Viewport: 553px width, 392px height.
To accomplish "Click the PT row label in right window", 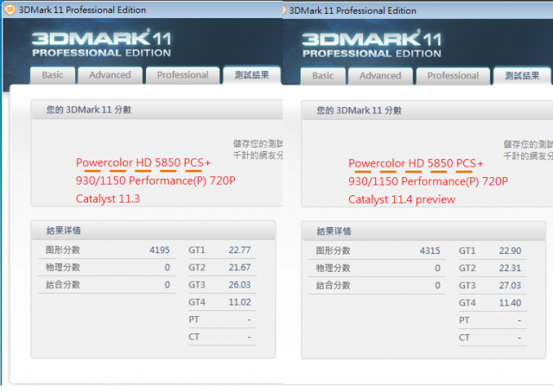I will pos(464,320).
